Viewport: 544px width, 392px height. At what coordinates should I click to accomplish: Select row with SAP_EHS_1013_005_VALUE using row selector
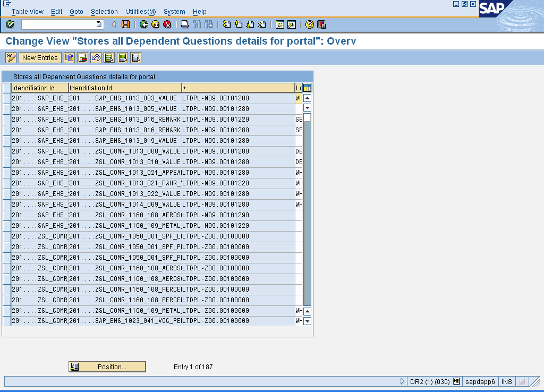pos(6,109)
